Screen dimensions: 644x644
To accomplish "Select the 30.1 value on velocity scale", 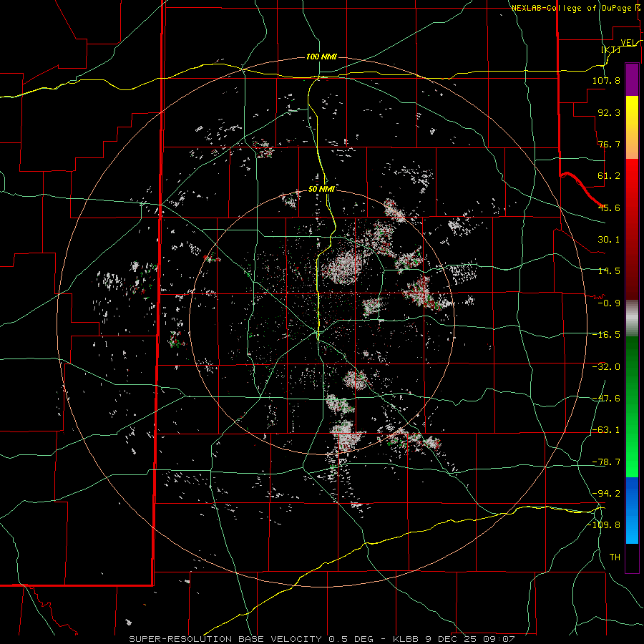I will [609, 240].
